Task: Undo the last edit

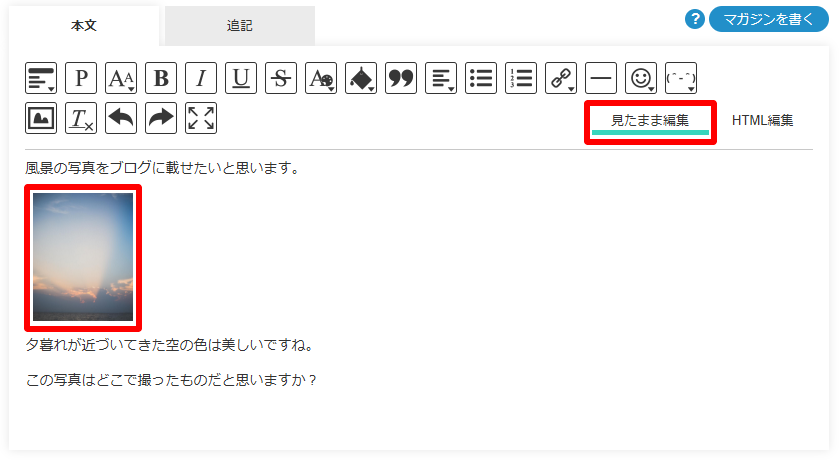Action: click(121, 118)
